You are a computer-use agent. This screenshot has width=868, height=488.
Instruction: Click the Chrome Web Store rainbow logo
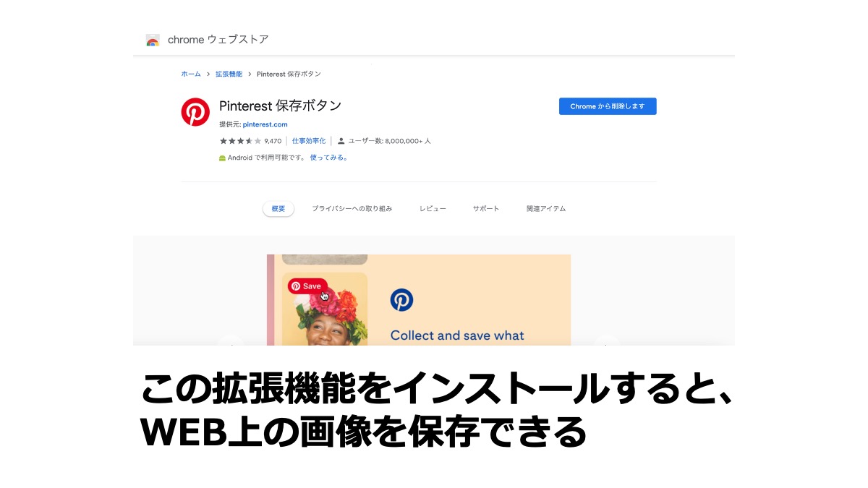(x=153, y=40)
